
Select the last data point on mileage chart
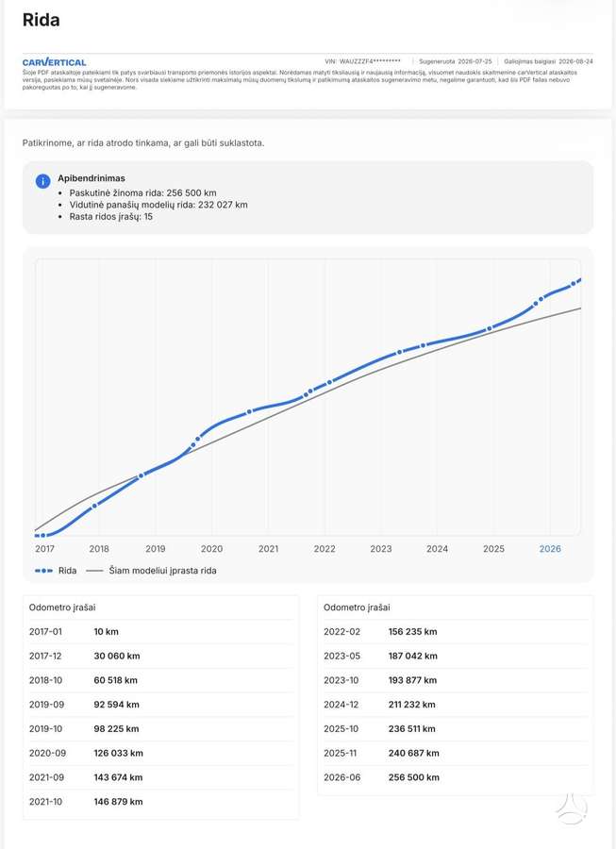(x=574, y=284)
